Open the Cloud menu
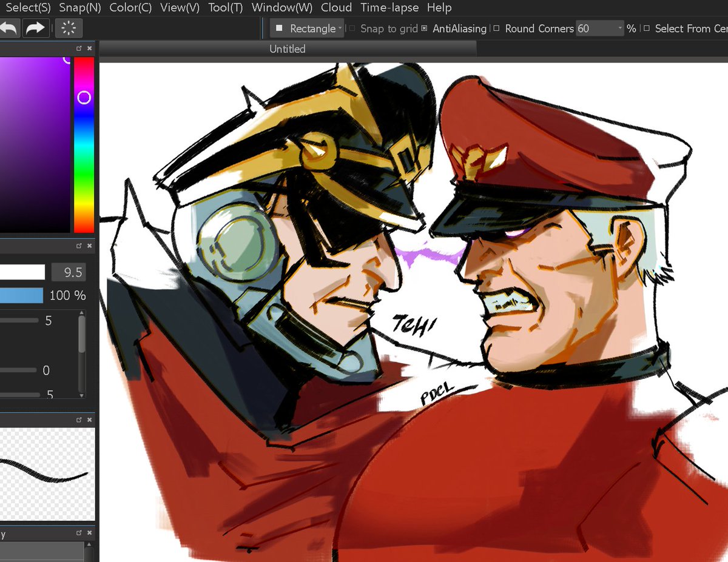The image size is (728, 562). (336, 8)
